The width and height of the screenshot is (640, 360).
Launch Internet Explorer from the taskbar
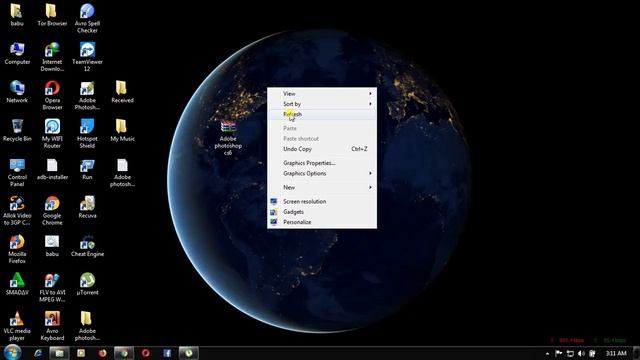[x=38, y=353]
